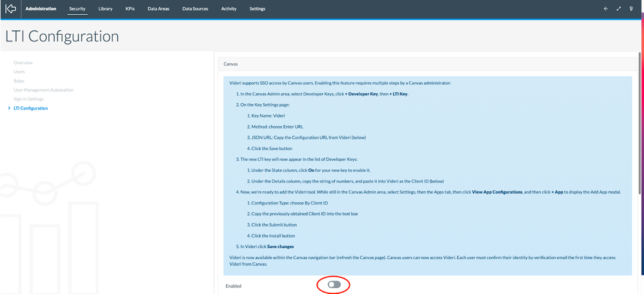Open Roles in the sidebar
644x294 pixels.
pyautogui.click(x=19, y=81)
